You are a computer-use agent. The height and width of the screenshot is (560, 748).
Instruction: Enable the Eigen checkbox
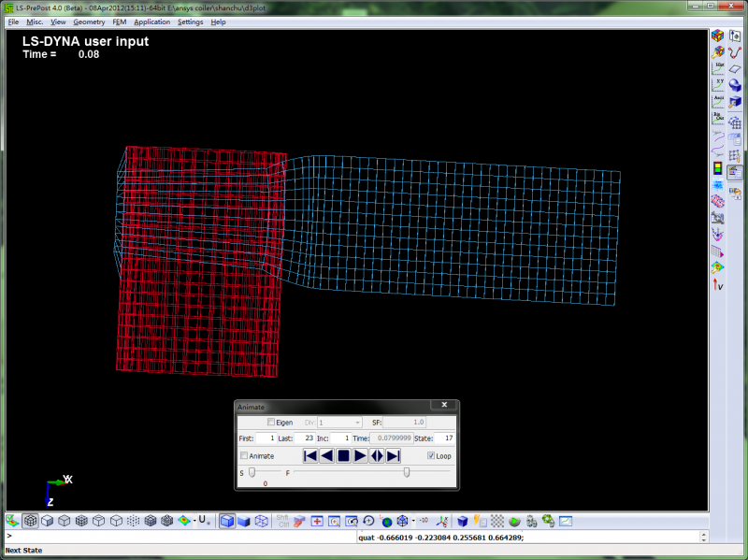coord(272,423)
